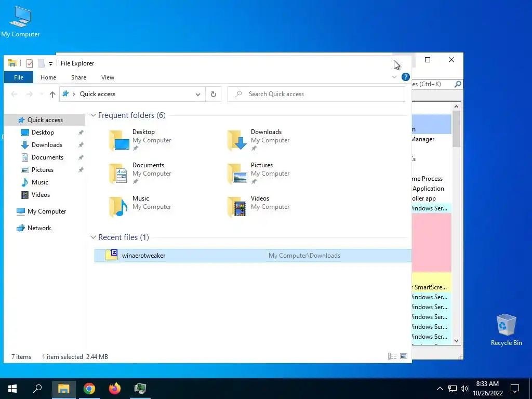Select the Desktop frequent folder icon
The height and width of the screenshot is (399, 532).
pos(119,140)
